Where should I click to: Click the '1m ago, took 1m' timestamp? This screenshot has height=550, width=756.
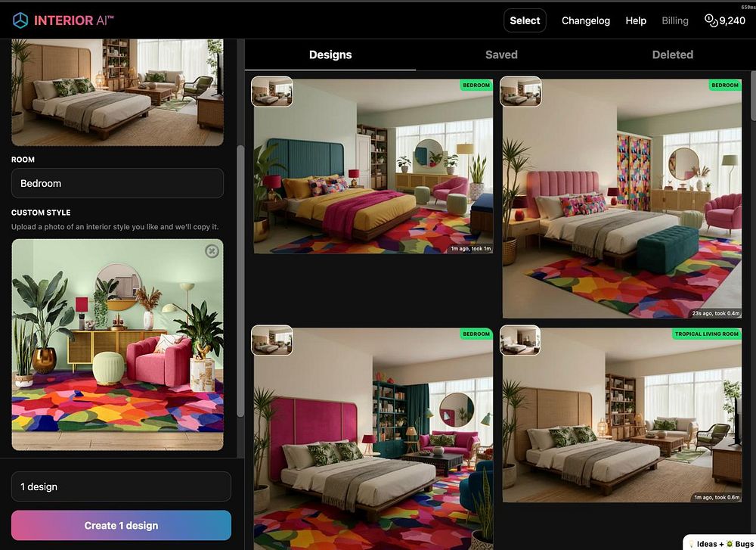point(470,248)
